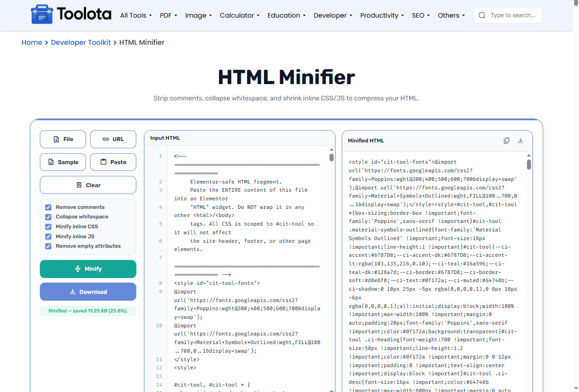This screenshot has width=579, height=392.
Task: Open the All Tools dropdown menu
Action: click(x=136, y=15)
